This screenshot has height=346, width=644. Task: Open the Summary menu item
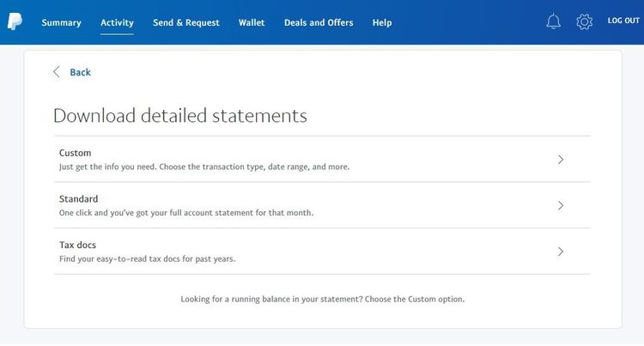61,22
